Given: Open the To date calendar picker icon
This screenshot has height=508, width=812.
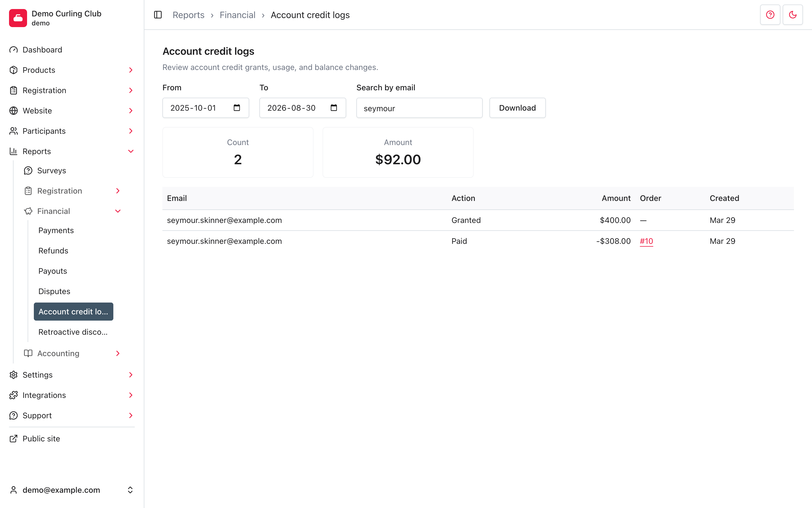Looking at the screenshot, I should (334, 108).
